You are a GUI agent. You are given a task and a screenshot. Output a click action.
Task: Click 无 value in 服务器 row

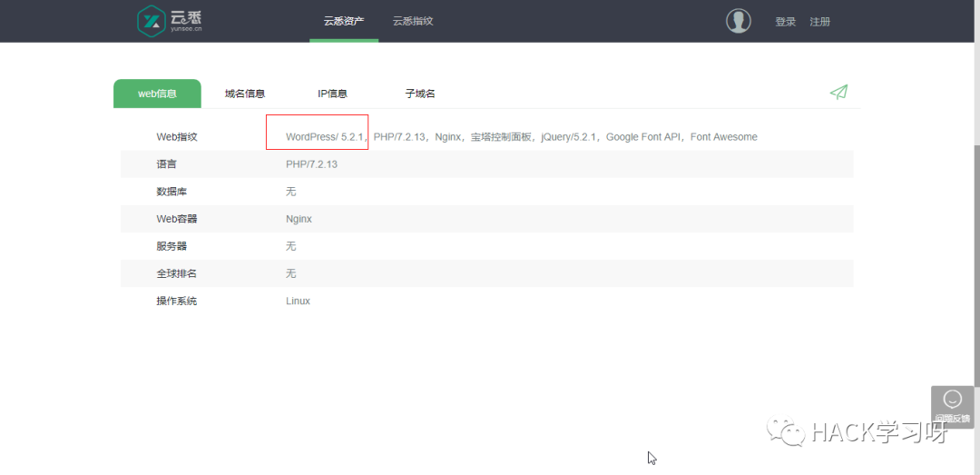(x=290, y=246)
